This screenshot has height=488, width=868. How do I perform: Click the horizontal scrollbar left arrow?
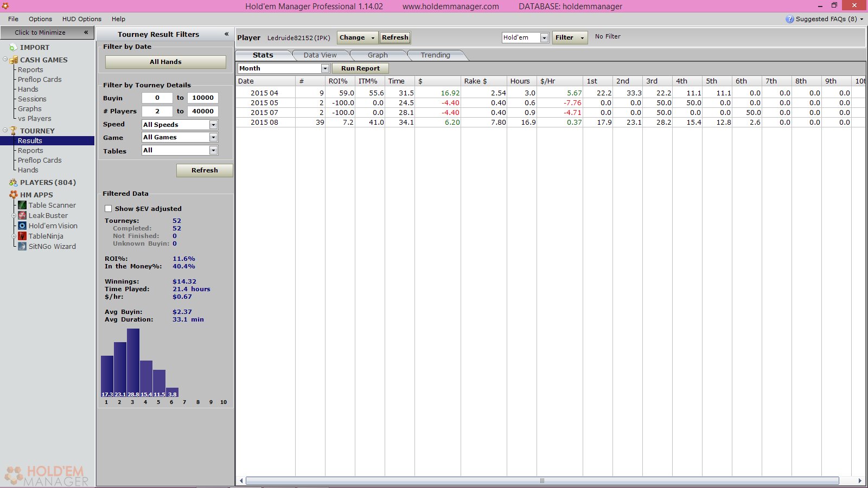coord(241,481)
